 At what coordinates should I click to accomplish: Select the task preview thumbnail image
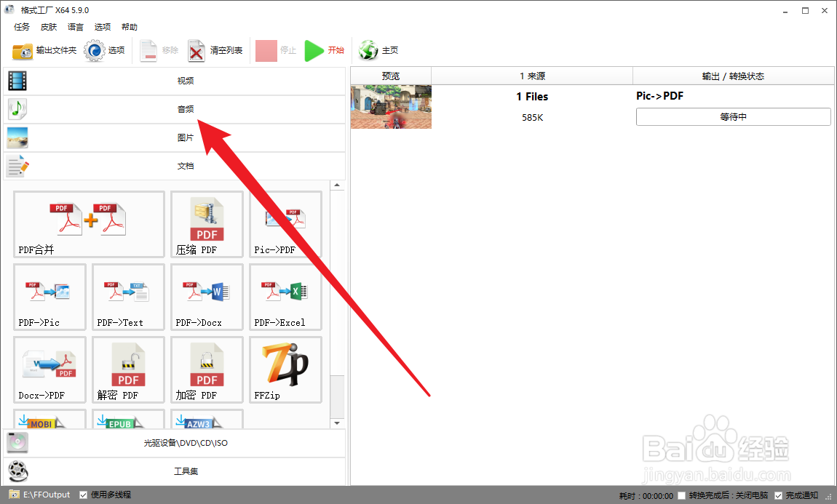(391, 107)
